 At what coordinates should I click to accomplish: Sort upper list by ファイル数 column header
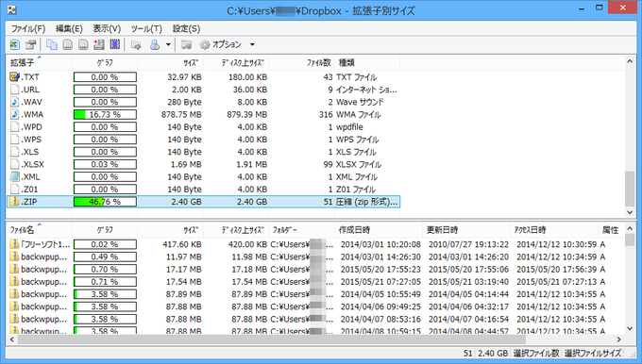point(302,62)
